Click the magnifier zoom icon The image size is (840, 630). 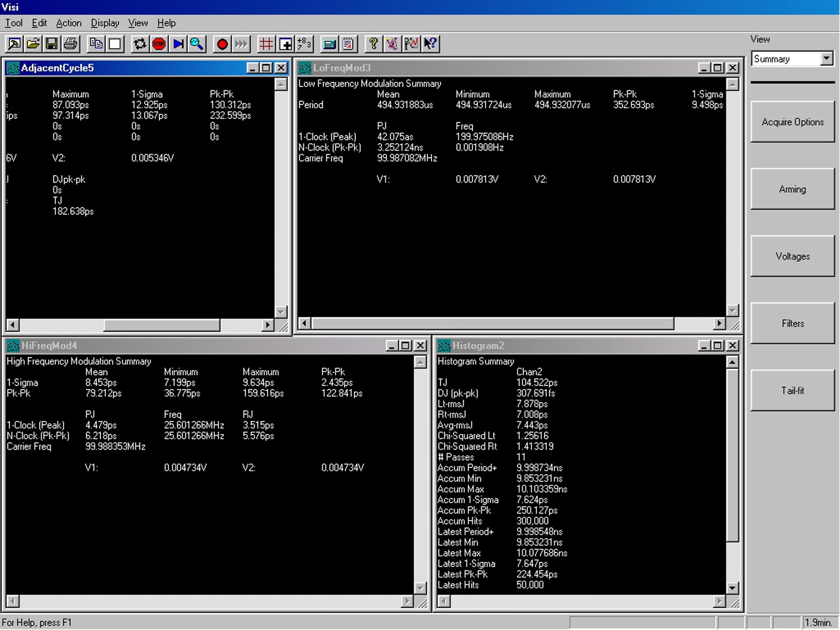(197, 44)
